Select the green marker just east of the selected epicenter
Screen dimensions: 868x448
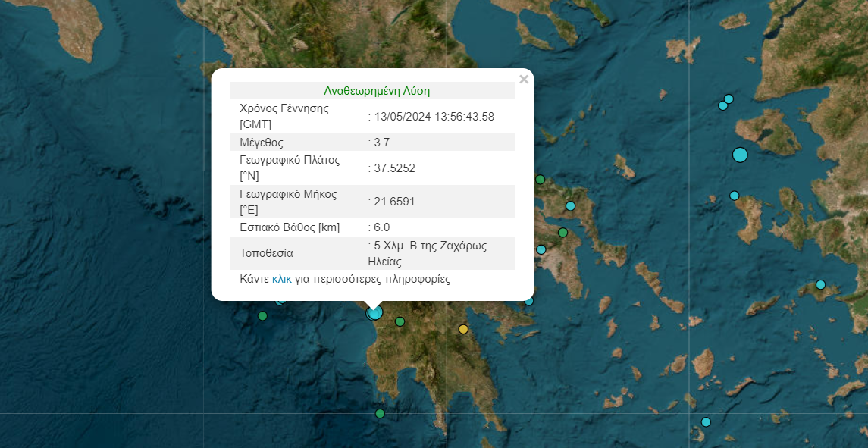click(x=400, y=321)
